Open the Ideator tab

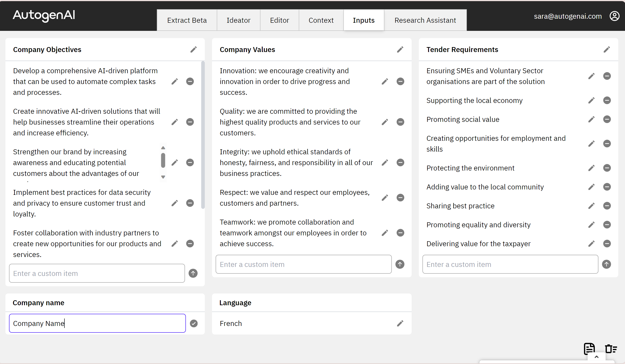[238, 20]
